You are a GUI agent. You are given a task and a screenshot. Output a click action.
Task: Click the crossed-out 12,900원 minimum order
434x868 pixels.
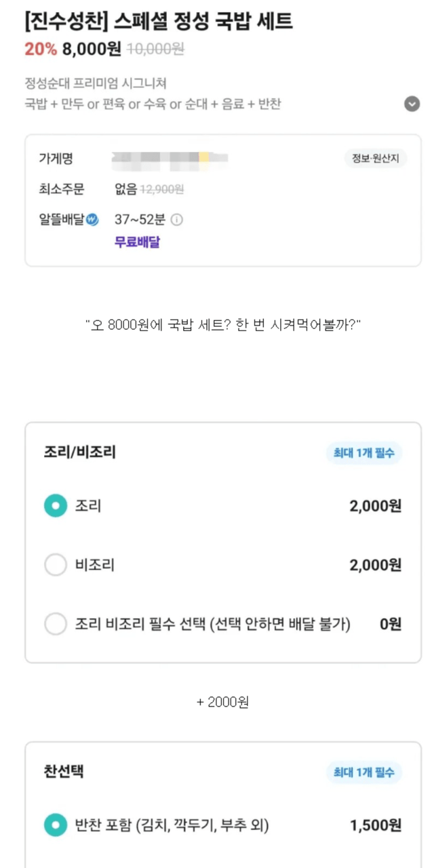pyautogui.click(x=161, y=190)
